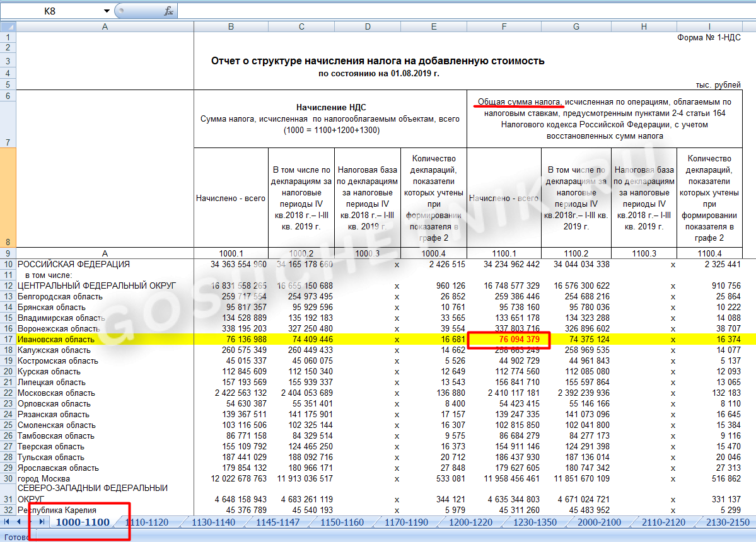Open the 1130-1140 sheet tab
This screenshot has width=756, height=542.
coord(212,522)
